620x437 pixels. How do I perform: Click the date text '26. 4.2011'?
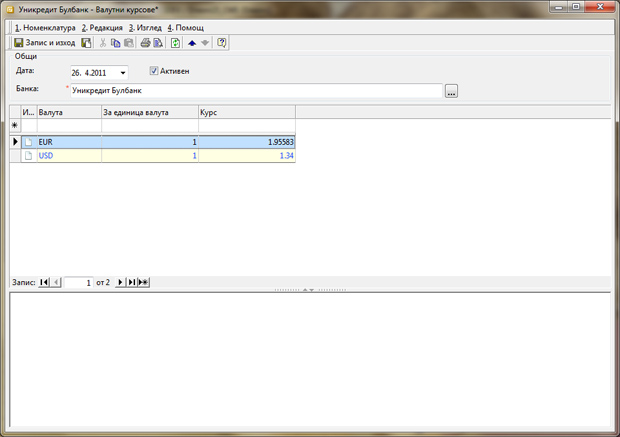pos(89,73)
